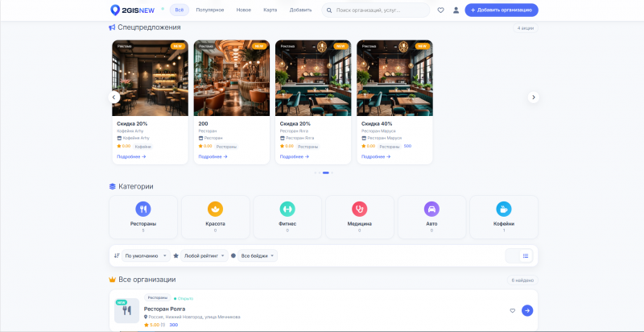Open the Все бейджи dropdown
644x332 pixels.
pos(258,255)
